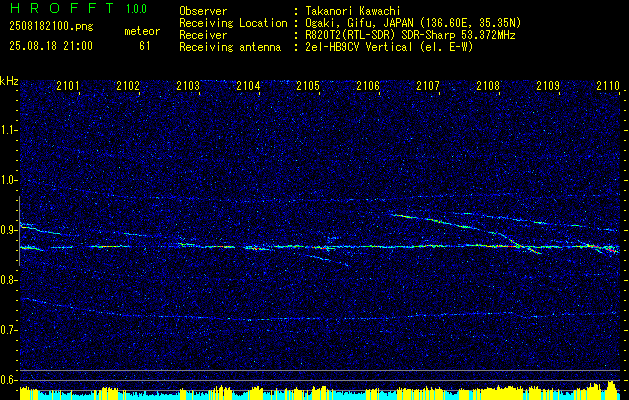Click the Receiving antenna label

coord(230,47)
